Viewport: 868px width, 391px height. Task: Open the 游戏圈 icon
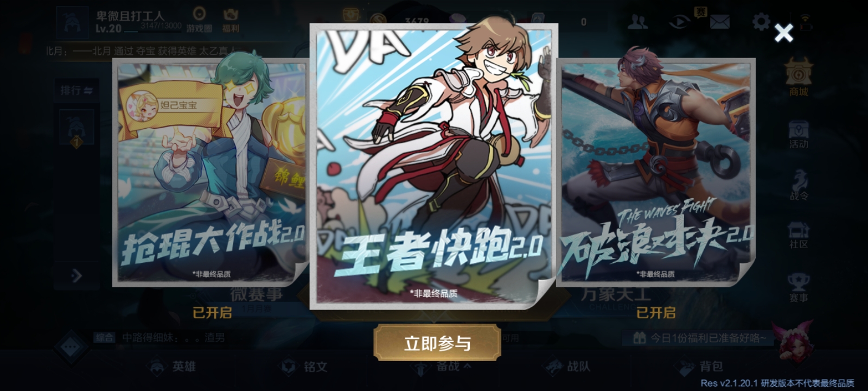[x=199, y=20]
